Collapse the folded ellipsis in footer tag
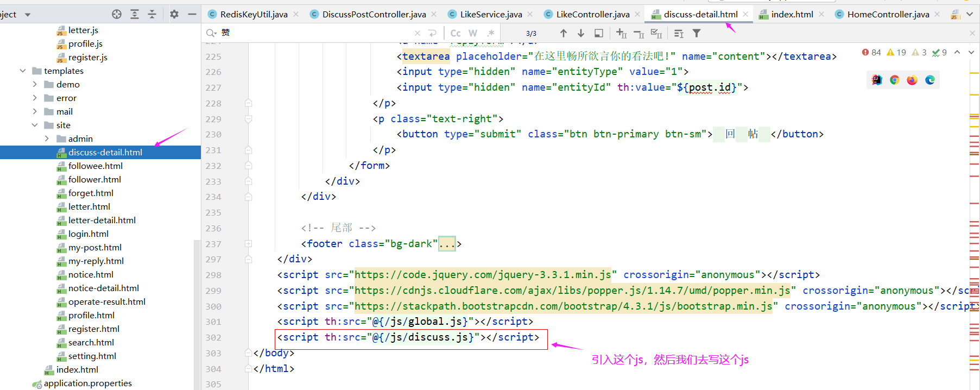 447,244
